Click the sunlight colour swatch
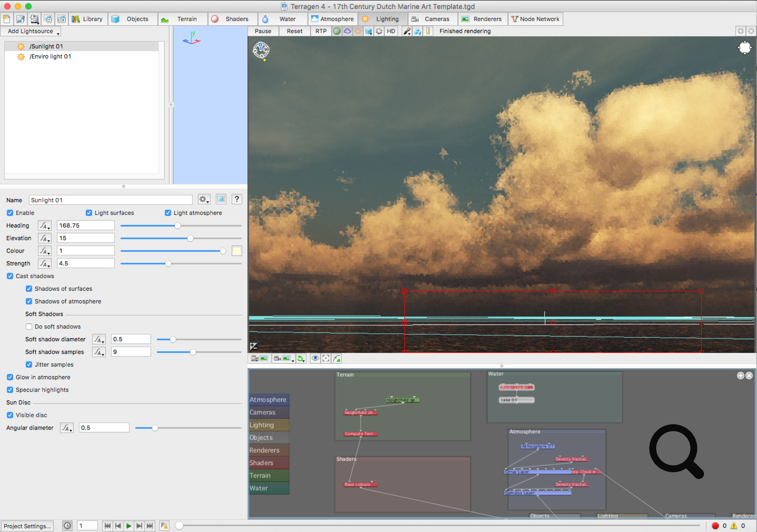Image resolution: width=757 pixels, height=532 pixels. tap(237, 251)
